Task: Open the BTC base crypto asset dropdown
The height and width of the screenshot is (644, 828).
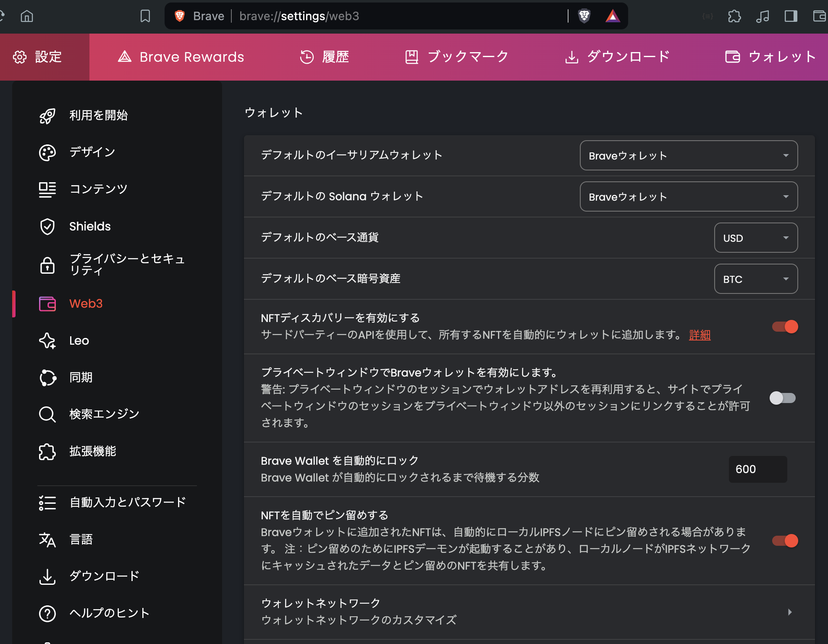Action: (756, 279)
